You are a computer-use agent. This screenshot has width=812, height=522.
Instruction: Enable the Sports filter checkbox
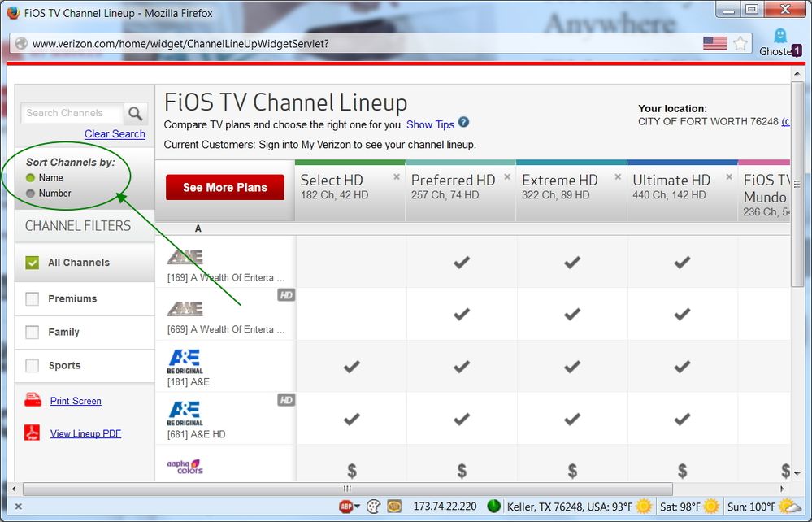(x=33, y=366)
